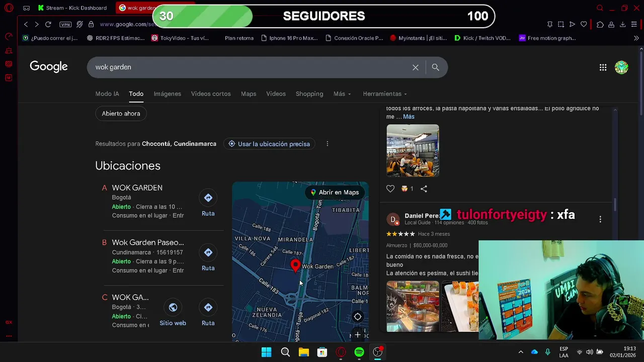The height and width of the screenshot is (362, 644).
Task: Open Windows Start menu
Action: (267, 352)
